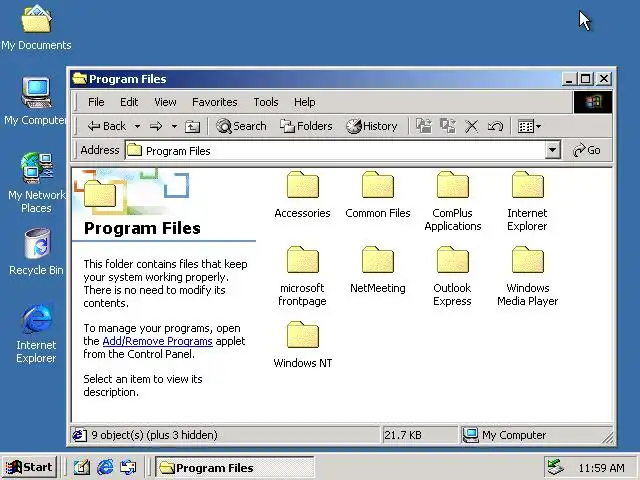Select My Documents desktop icon
This screenshot has height=480, width=640.
click(x=36, y=28)
